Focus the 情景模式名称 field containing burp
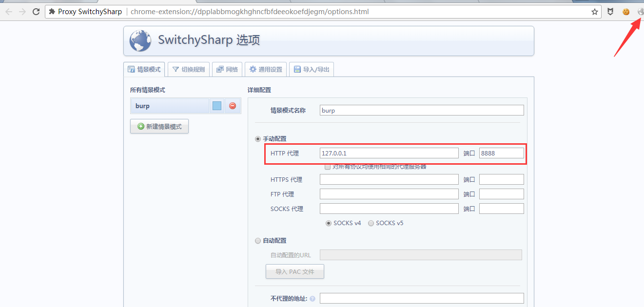 (x=422, y=110)
